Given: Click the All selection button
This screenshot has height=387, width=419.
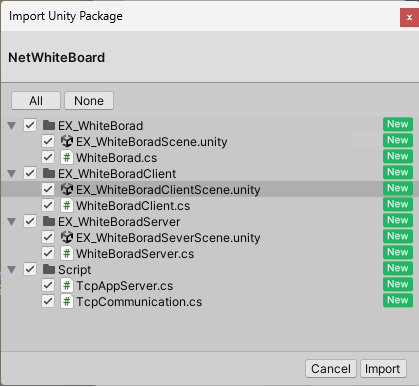Looking at the screenshot, I should (x=36, y=101).
